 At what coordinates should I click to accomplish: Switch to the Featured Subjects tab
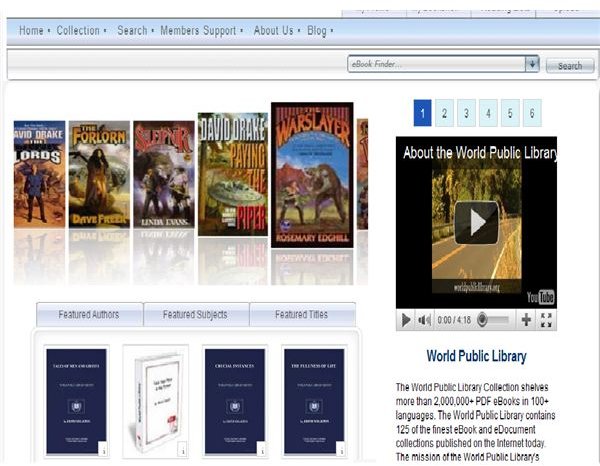(196, 314)
